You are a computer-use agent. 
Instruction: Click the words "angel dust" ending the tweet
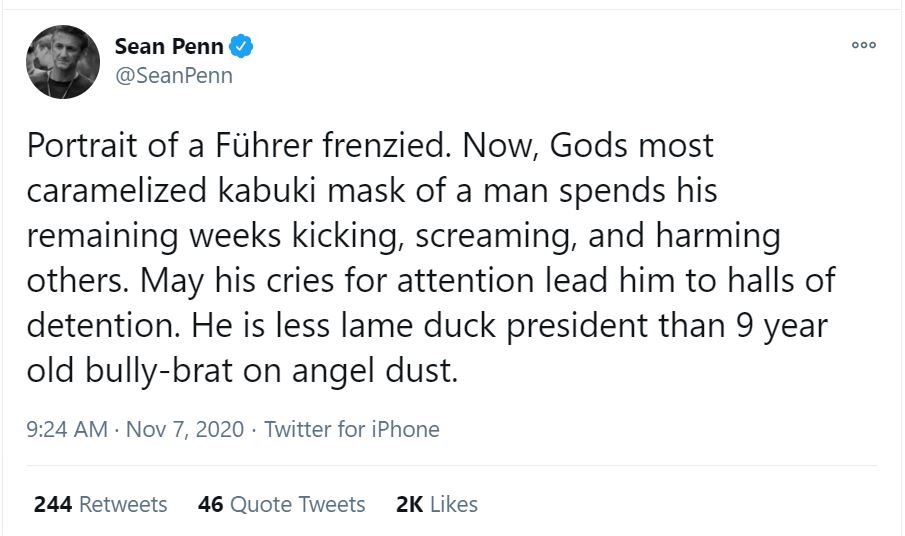coord(389,371)
